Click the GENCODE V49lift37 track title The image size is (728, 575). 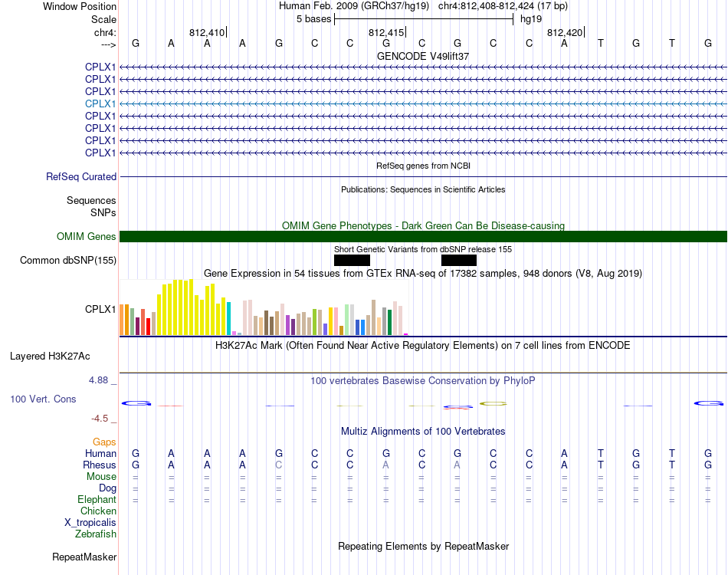(423, 56)
